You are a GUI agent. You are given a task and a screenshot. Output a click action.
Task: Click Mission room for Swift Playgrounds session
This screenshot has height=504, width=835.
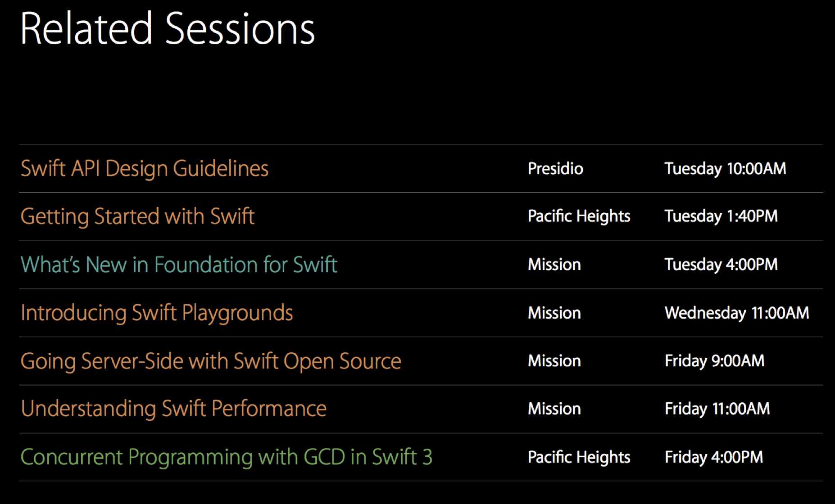click(554, 313)
